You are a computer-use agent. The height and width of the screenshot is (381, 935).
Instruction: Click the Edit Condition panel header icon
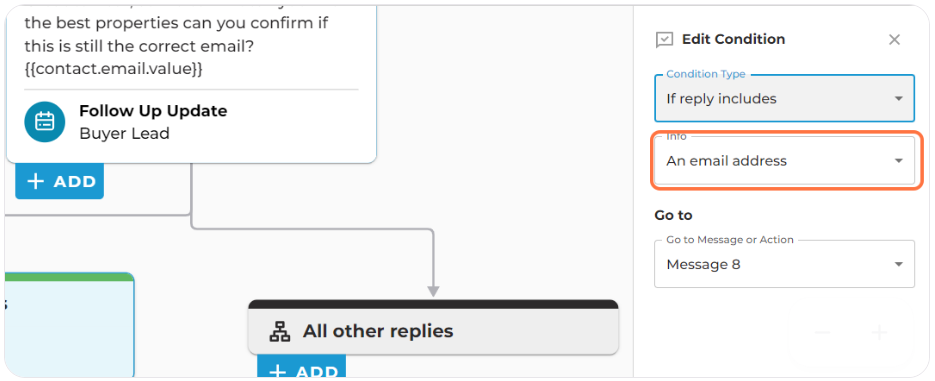(664, 40)
